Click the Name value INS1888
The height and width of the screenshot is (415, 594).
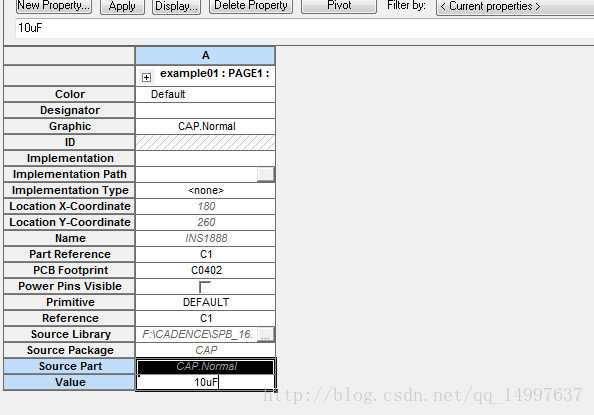click(205, 238)
